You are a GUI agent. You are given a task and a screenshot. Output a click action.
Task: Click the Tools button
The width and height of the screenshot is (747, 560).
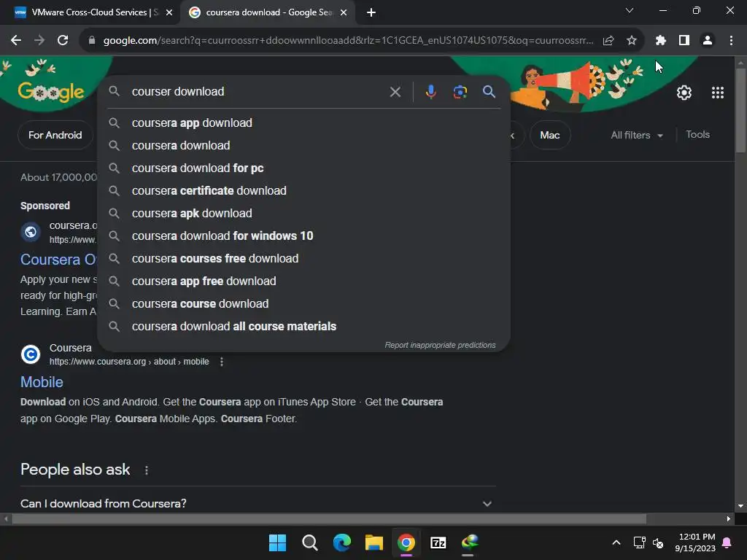[697, 135]
